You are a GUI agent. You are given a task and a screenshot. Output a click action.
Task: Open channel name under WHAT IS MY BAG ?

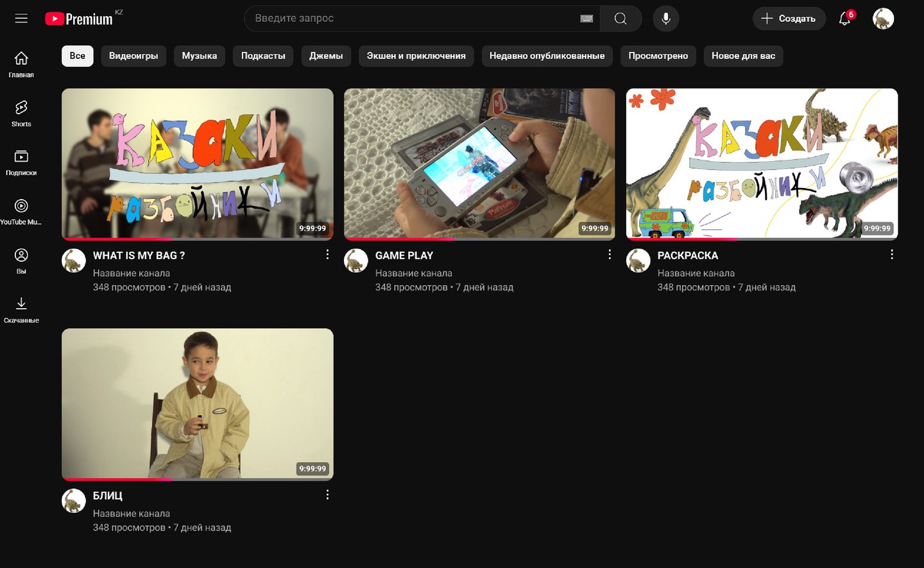tap(132, 273)
